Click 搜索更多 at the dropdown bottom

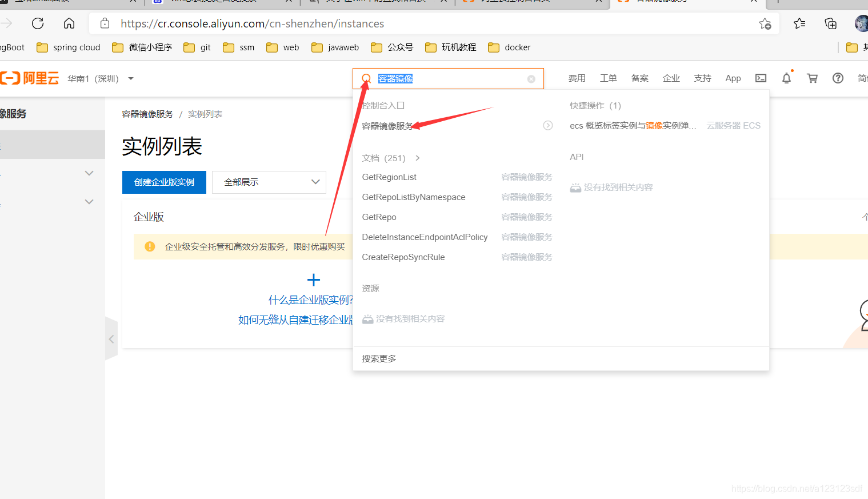379,358
